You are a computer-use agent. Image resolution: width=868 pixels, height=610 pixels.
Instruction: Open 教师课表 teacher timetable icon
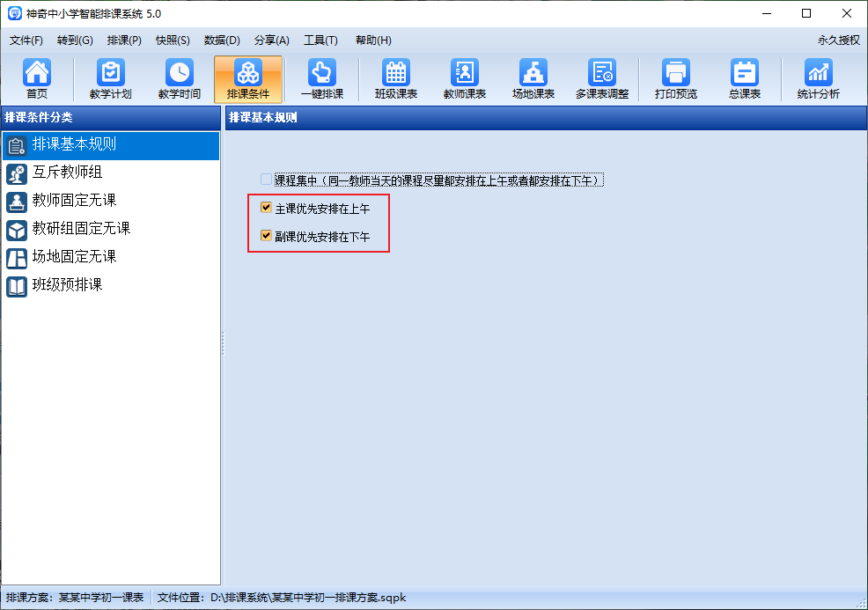tap(465, 79)
